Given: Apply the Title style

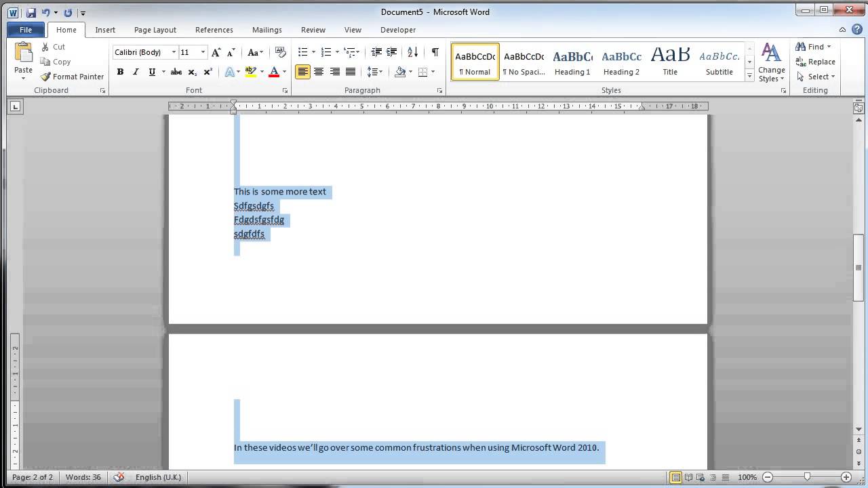Looking at the screenshot, I should (670, 62).
